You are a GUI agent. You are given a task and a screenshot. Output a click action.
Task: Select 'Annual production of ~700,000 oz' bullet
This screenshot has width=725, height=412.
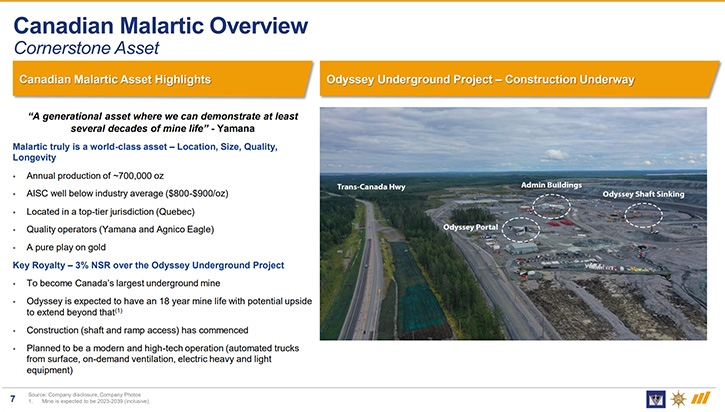click(x=95, y=176)
